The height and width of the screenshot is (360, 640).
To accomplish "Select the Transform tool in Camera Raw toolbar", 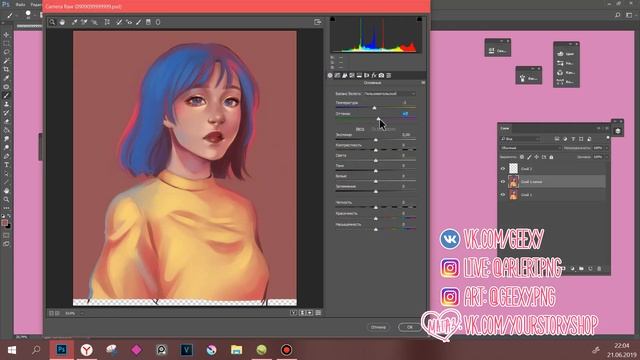I will 107,22.
